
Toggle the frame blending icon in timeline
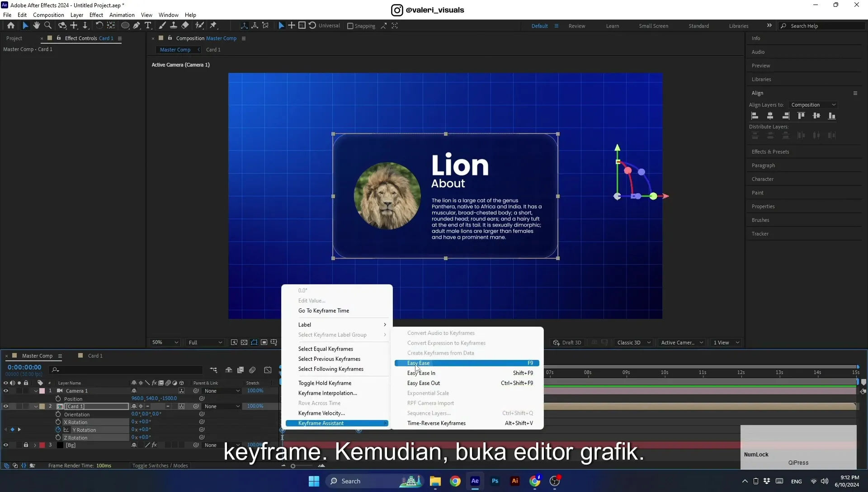coord(241,370)
